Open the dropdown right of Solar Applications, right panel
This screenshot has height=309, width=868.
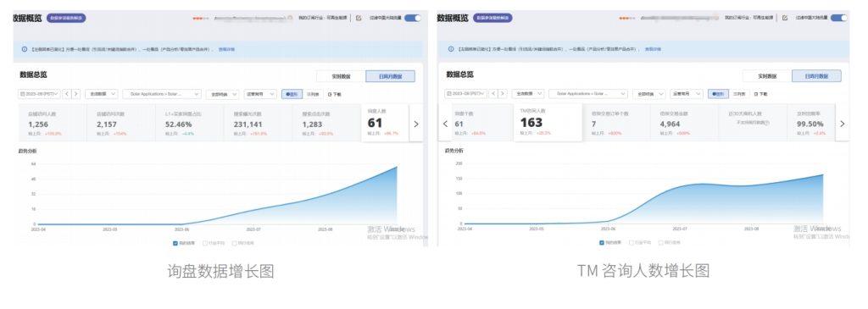[x=648, y=94]
